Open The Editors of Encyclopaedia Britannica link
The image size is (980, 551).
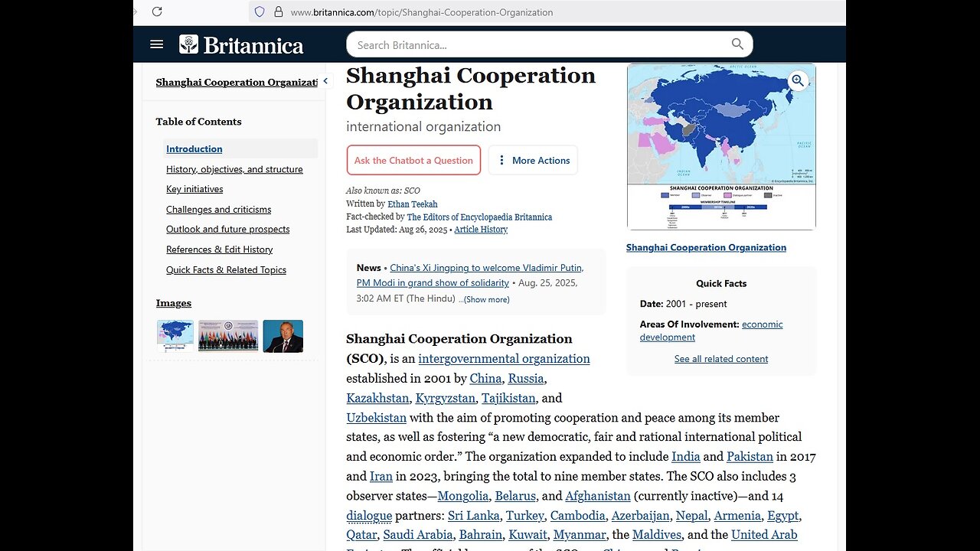click(479, 217)
